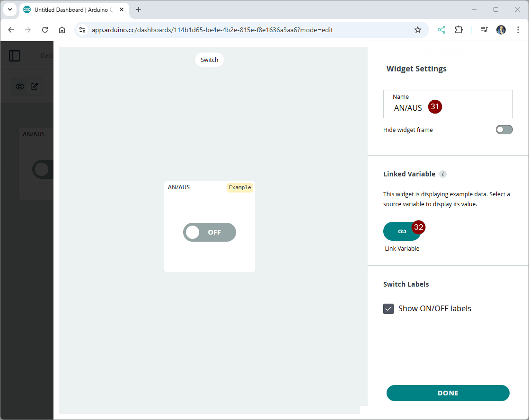Open the media control playlist icon
The image size is (529, 420).
[484, 30]
